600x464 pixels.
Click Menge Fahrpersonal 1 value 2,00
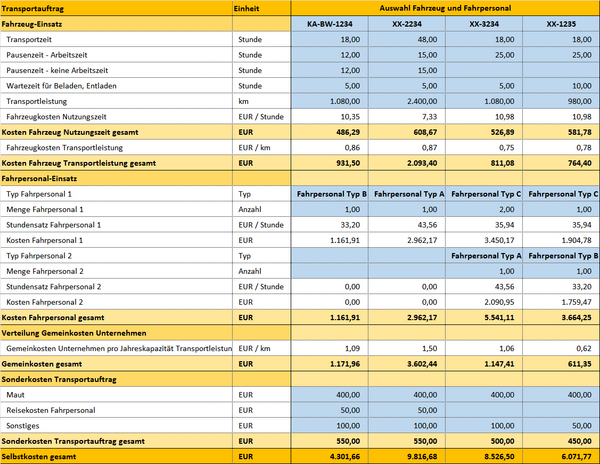tap(484, 209)
